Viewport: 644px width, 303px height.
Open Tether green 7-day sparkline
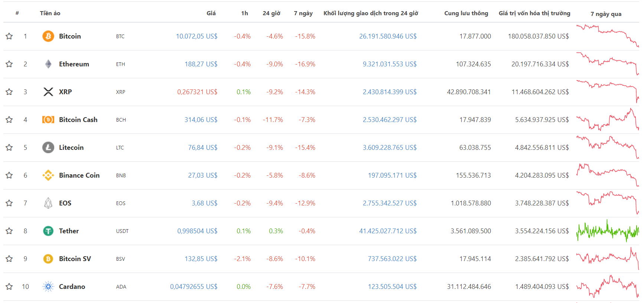[x=608, y=230]
